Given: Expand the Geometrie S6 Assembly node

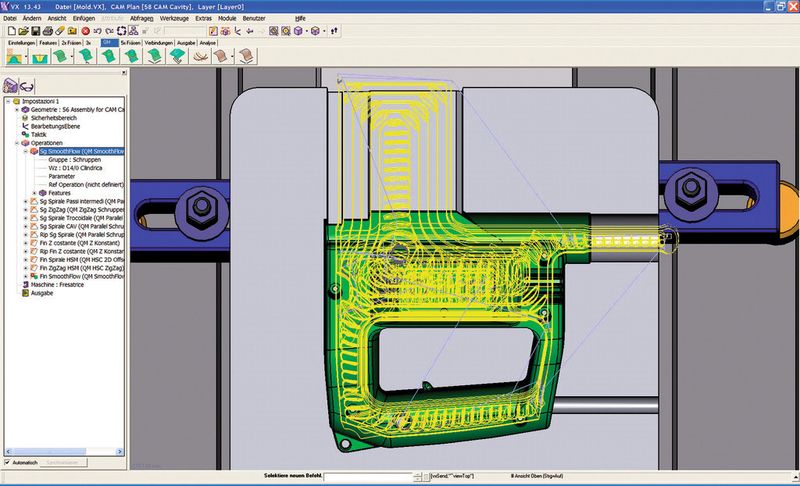Looking at the screenshot, I should pos(16,109).
